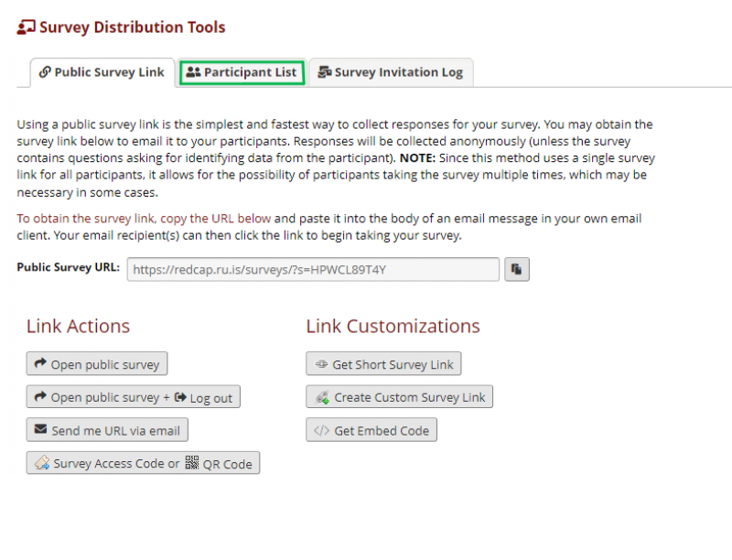Viewport: 732px width, 560px height.
Task: Click the survey access code ticket icon
Action: pos(42,463)
